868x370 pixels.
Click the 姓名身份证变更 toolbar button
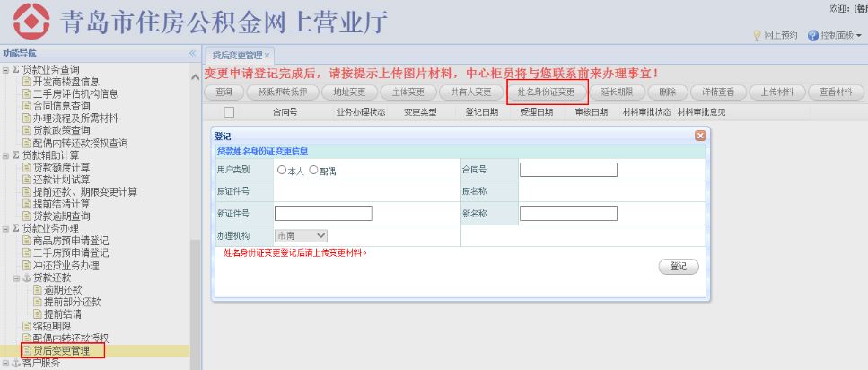547,92
